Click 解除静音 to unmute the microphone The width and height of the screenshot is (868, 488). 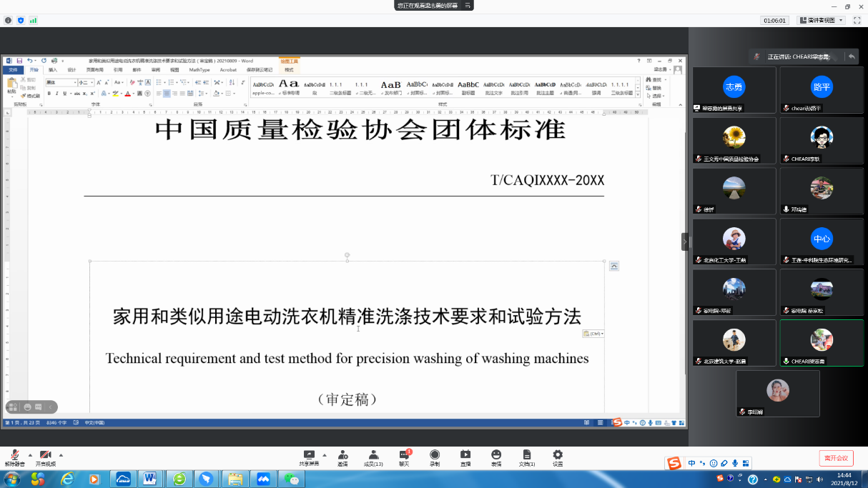pyautogui.click(x=14, y=457)
